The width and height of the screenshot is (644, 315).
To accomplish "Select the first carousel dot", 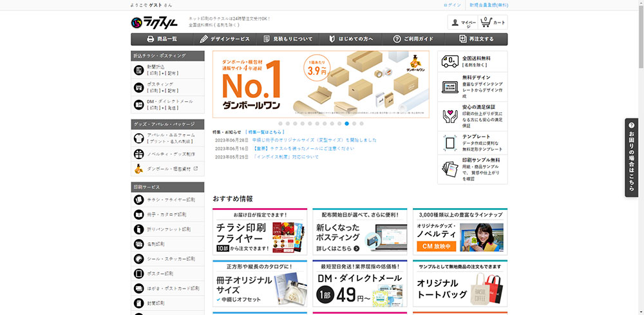I will [281, 123].
